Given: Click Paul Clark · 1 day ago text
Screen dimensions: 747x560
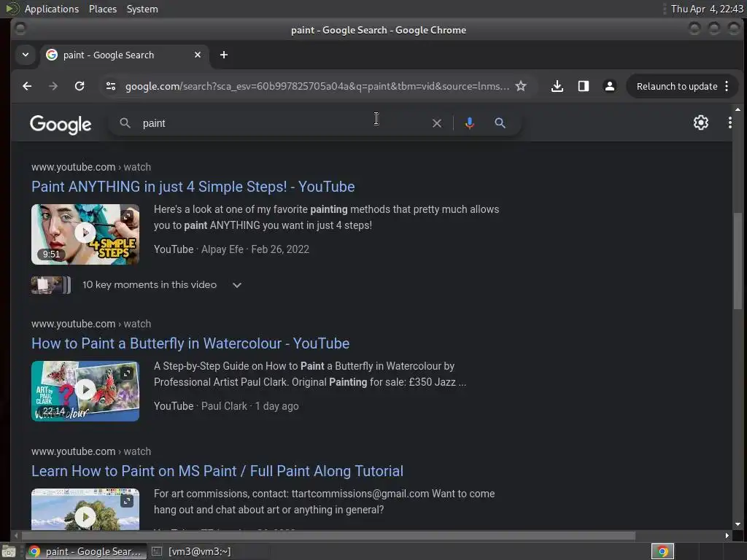Looking at the screenshot, I should coord(250,406).
